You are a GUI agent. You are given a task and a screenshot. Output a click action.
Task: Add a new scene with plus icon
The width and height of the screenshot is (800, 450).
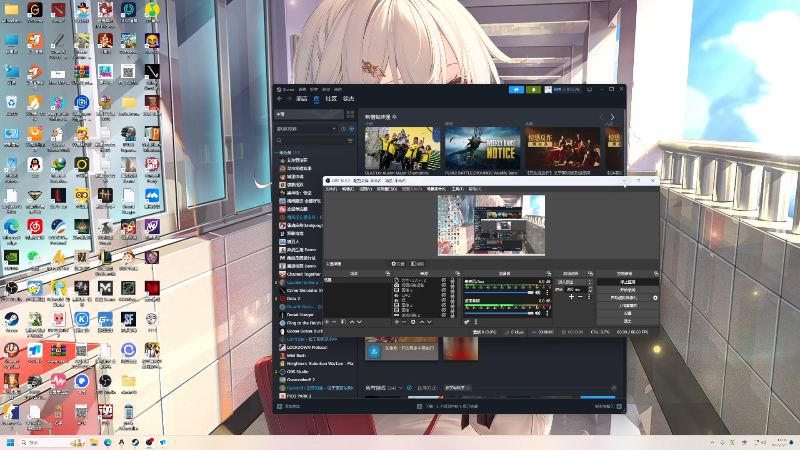pos(327,322)
